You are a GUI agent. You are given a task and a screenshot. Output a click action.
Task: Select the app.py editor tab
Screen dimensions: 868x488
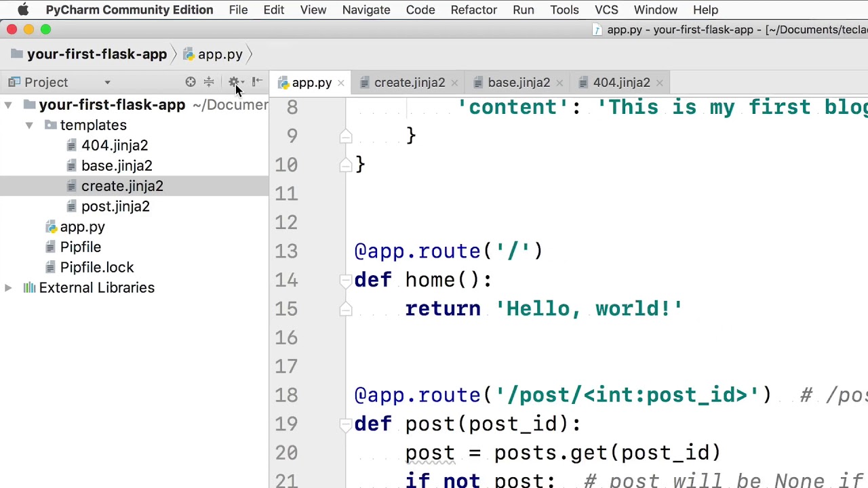click(x=311, y=83)
